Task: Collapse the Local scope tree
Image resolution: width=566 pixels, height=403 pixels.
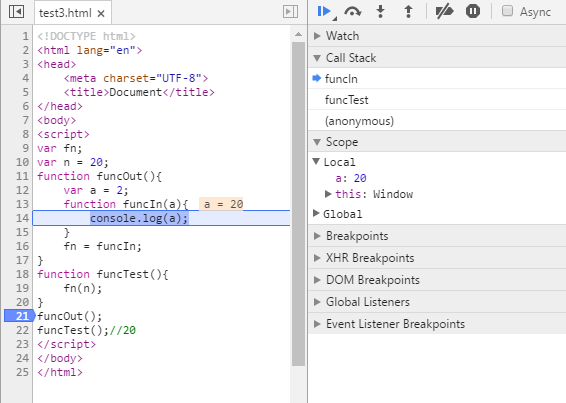Action: [x=316, y=162]
